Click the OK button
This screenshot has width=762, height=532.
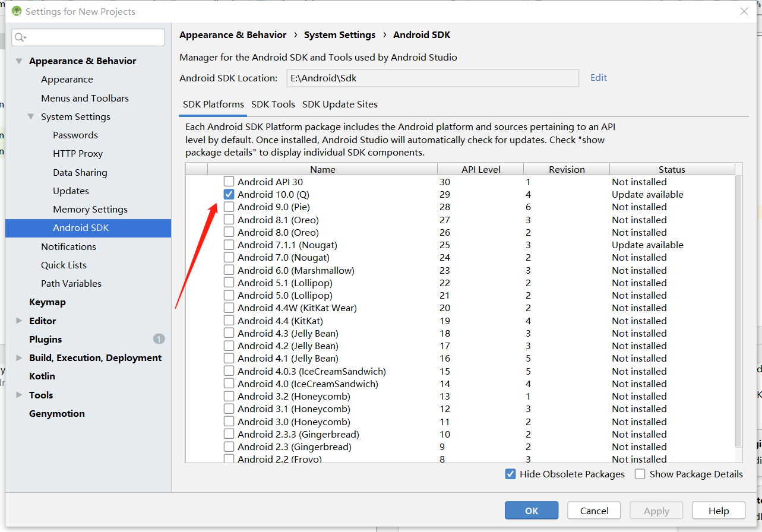[x=532, y=511]
